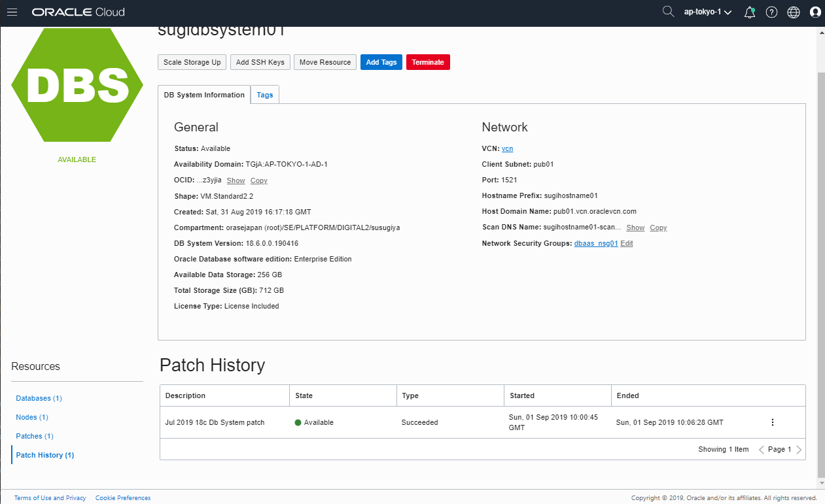Click the red Terminate button
This screenshot has height=504, width=825.
[428, 62]
